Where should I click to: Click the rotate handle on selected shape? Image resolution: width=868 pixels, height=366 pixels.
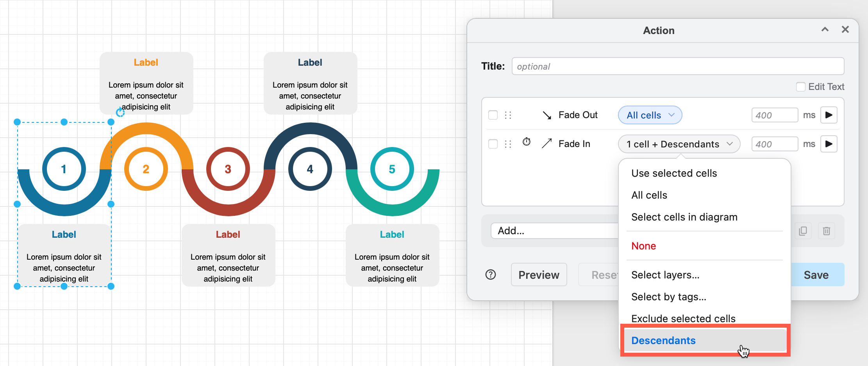click(x=120, y=113)
